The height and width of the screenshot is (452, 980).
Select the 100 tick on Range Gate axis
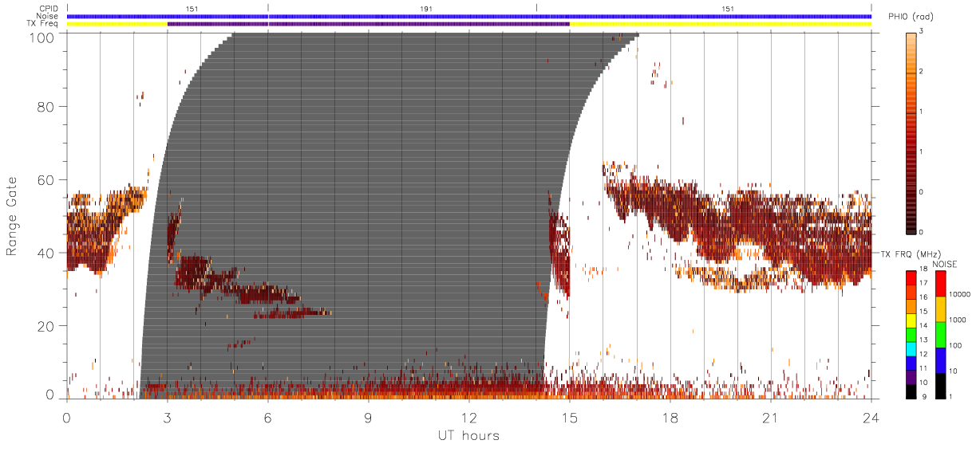point(41,37)
